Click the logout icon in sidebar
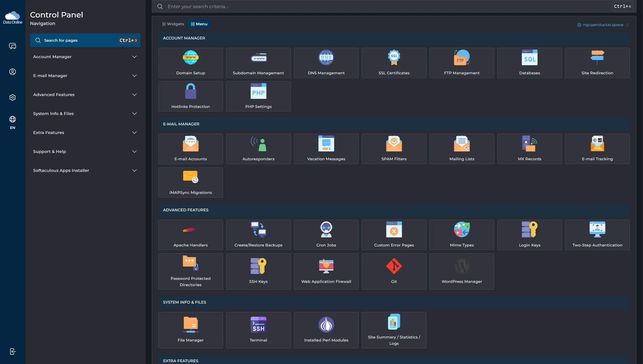The width and height of the screenshot is (643, 364). (13, 351)
